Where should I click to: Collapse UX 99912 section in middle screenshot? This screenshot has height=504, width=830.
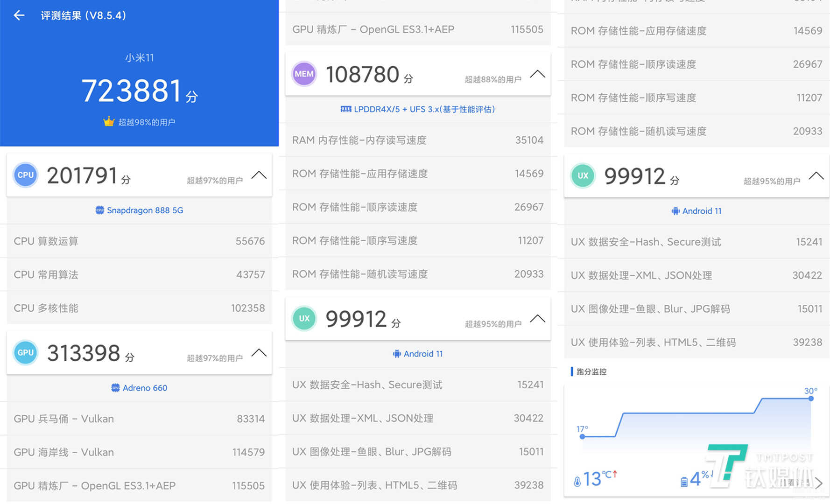pos(538,318)
